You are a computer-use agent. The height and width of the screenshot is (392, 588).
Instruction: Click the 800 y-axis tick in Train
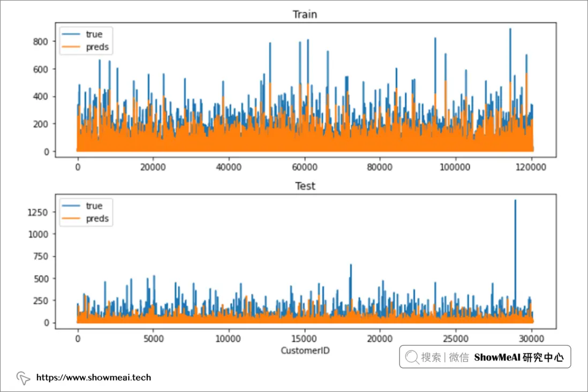41,42
